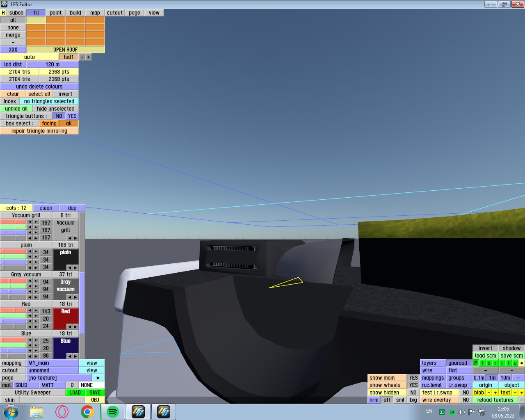Click right arrow in Vacuum grill swatch
525x420 pixels.
pyautogui.click(x=75, y=238)
